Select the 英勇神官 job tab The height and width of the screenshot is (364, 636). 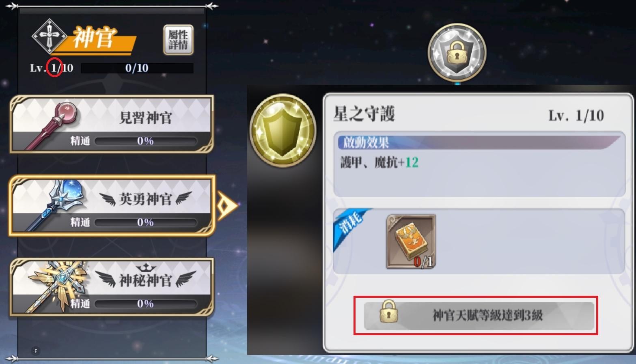point(112,205)
